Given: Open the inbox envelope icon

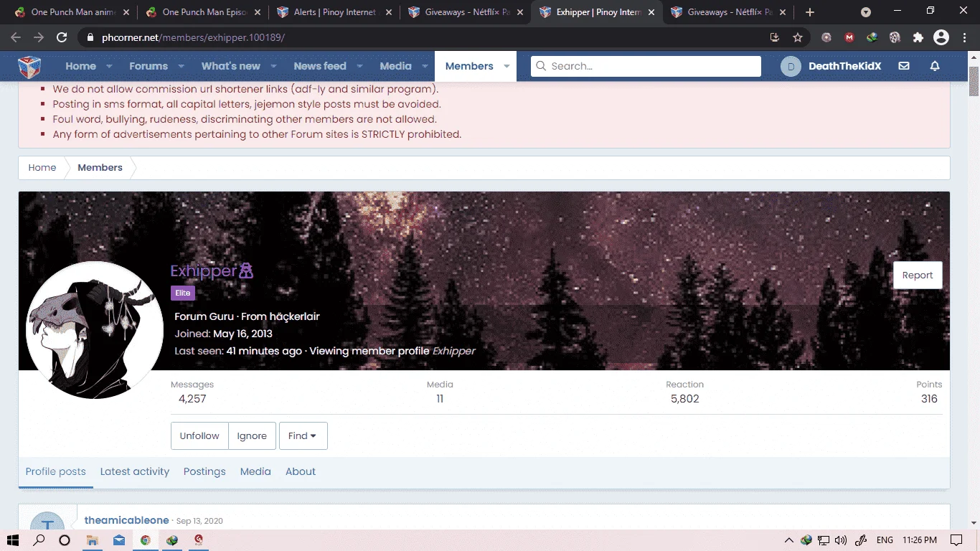Looking at the screenshot, I should click(904, 66).
